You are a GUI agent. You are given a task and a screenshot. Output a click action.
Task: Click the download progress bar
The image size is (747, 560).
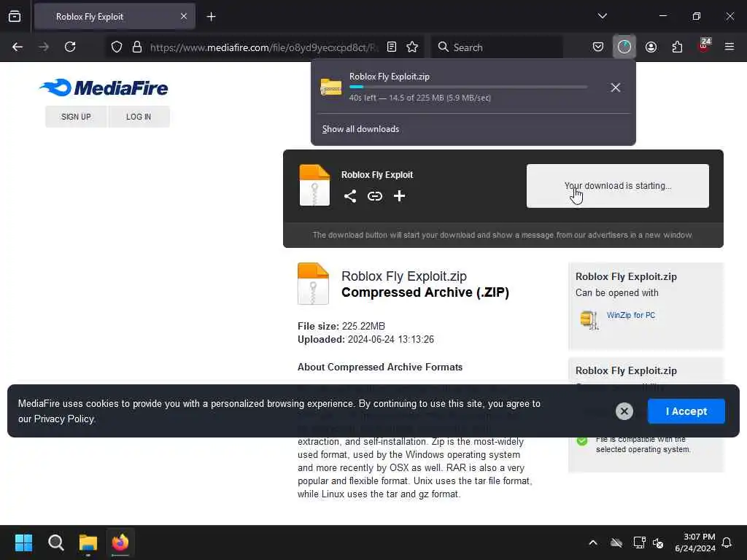pyautogui.click(x=468, y=87)
